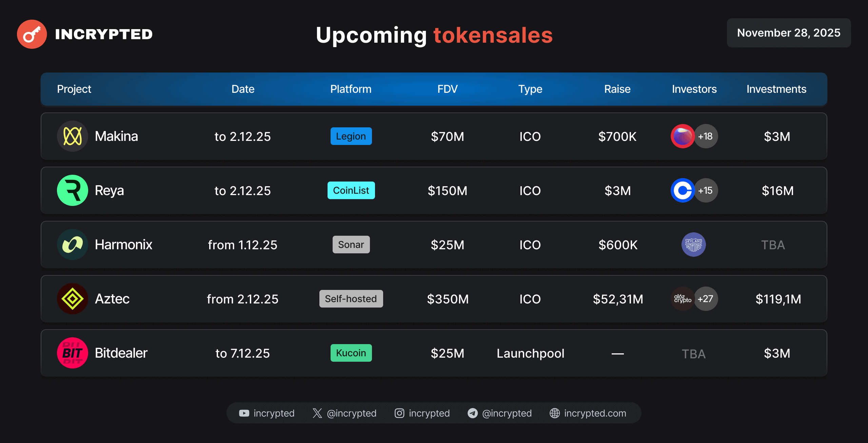Click the green Reya project logo
868x443 pixels.
[x=73, y=190]
